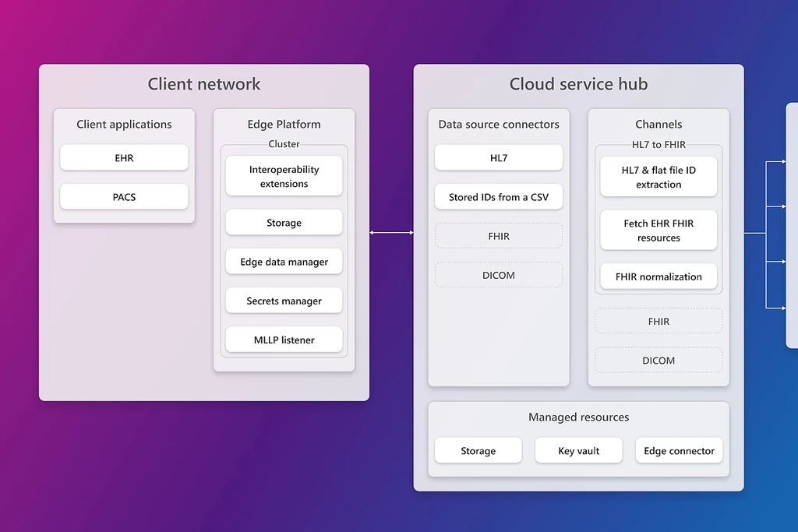Click the Managed resources title
This screenshot has width=798, height=532.
579,417
